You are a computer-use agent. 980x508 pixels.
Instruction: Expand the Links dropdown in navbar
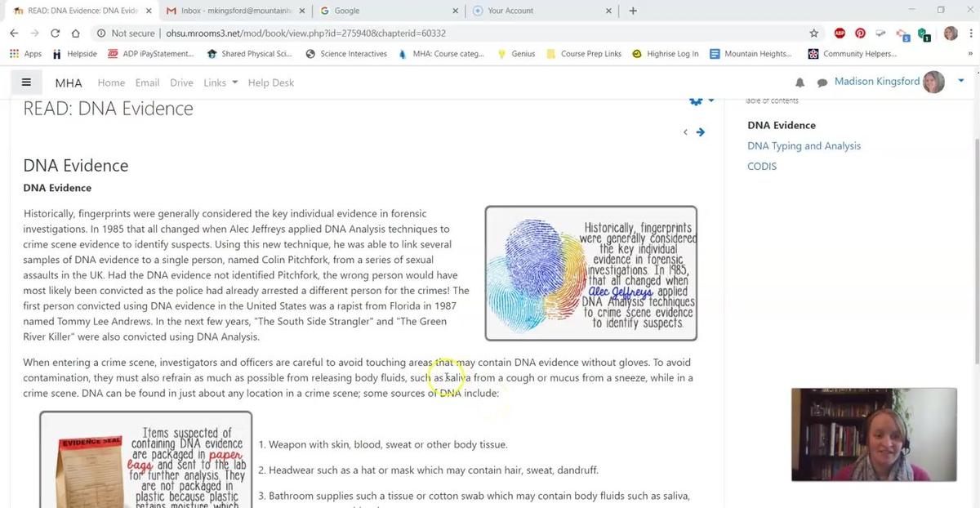[220, 82]
